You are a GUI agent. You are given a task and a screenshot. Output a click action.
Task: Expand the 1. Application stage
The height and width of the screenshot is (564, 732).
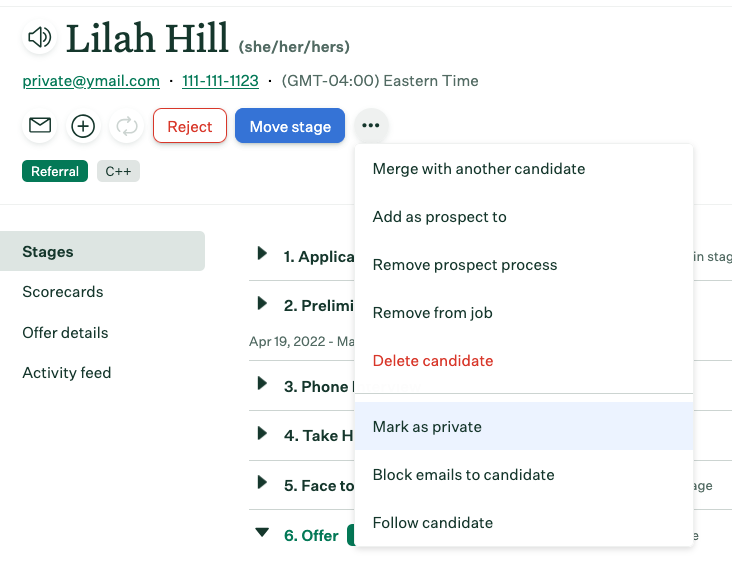click(x=262, y=254)
